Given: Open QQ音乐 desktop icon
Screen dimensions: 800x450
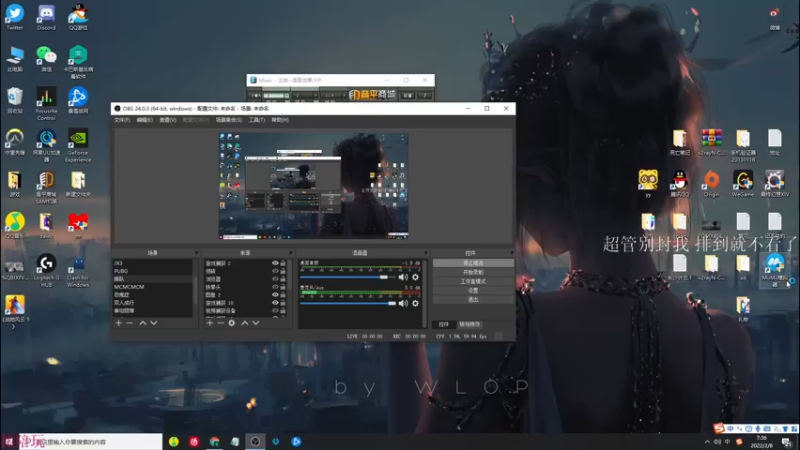Looking at the screenshot, I should pos(14,226).
